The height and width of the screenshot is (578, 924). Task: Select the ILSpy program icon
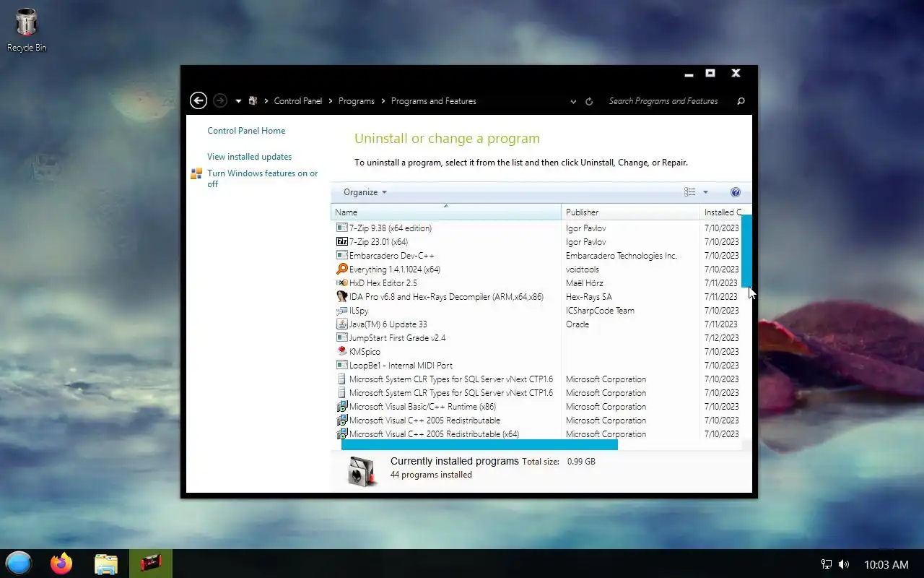tap(342, 311)
